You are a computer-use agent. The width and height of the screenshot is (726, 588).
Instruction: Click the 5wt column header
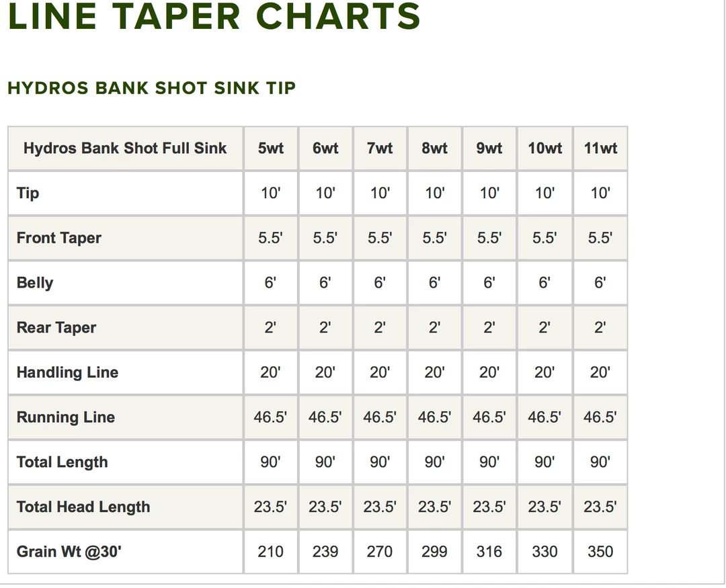tap(270, 149)
